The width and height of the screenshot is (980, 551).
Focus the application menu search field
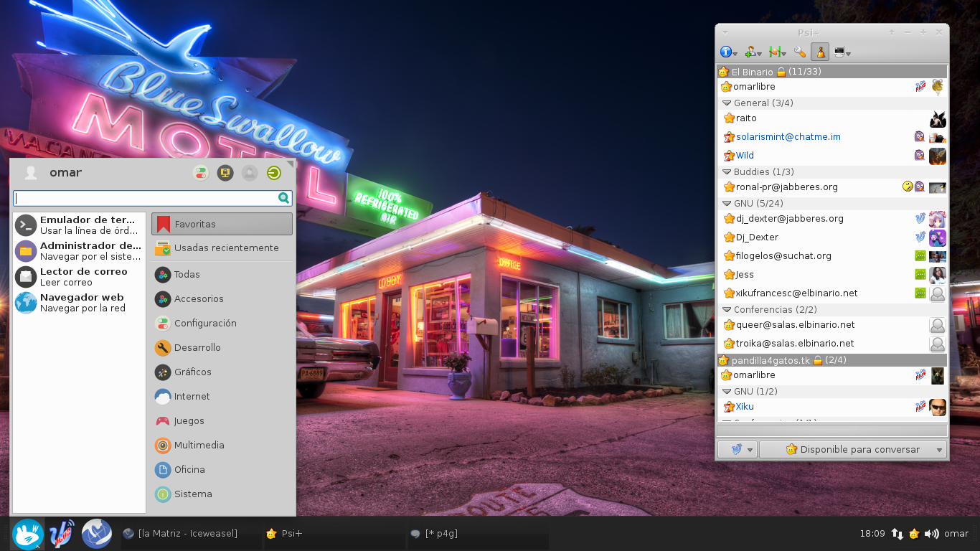click(152, 198)
